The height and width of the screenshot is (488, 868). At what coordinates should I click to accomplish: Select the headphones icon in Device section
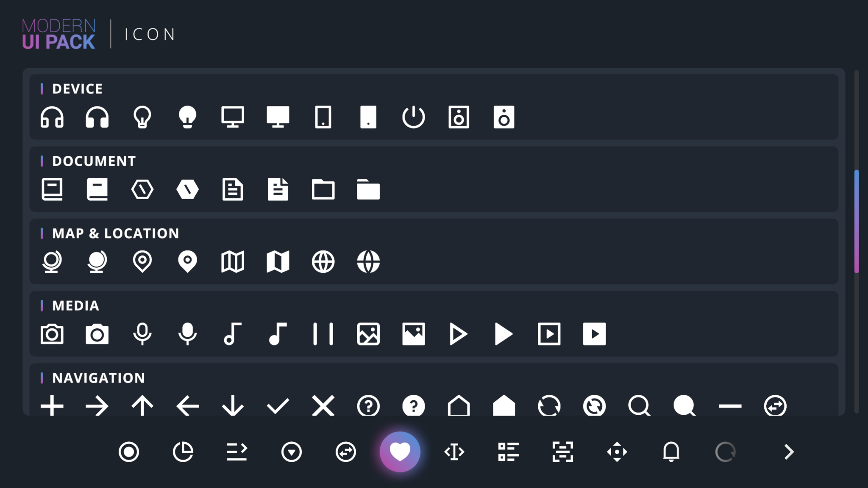point(52,118)
